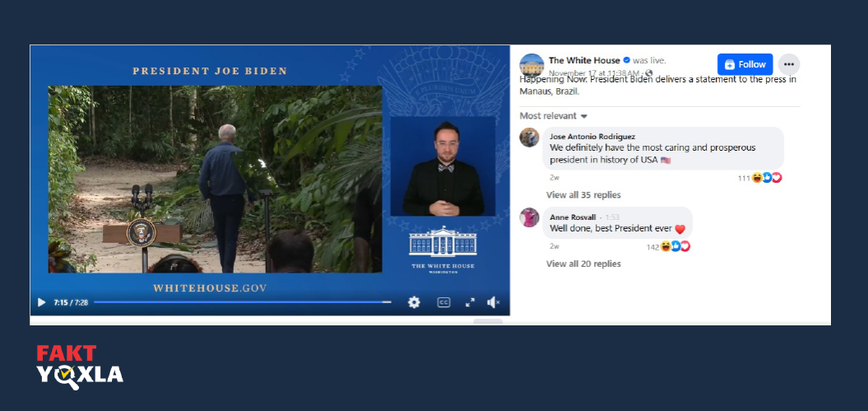Open the three-dot post options menu
This screenshot has height=411, width=868.
pyautogui.click(x=789, y=64)
